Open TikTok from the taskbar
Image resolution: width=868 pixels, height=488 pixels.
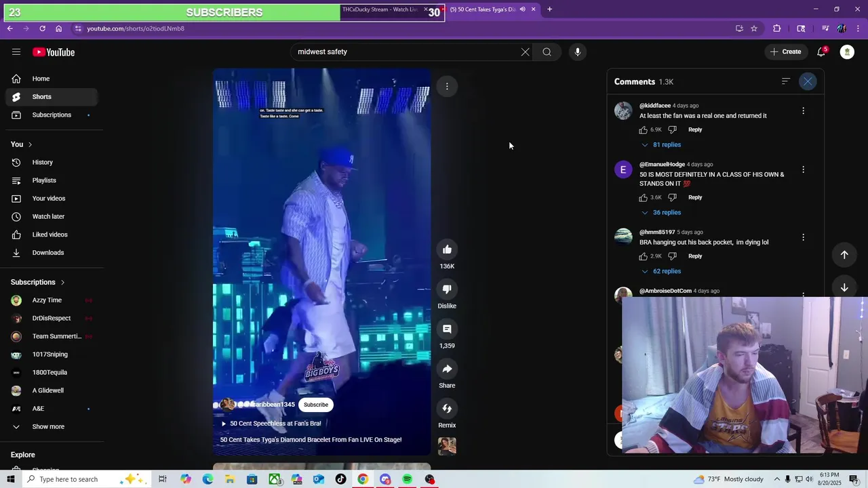340,479
